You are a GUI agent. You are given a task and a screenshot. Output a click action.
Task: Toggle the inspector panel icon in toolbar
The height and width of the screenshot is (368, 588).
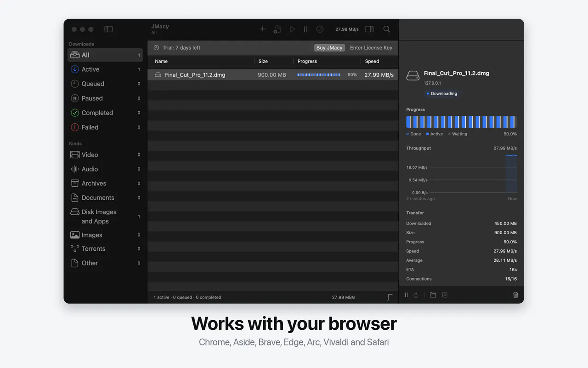[369, 29]
